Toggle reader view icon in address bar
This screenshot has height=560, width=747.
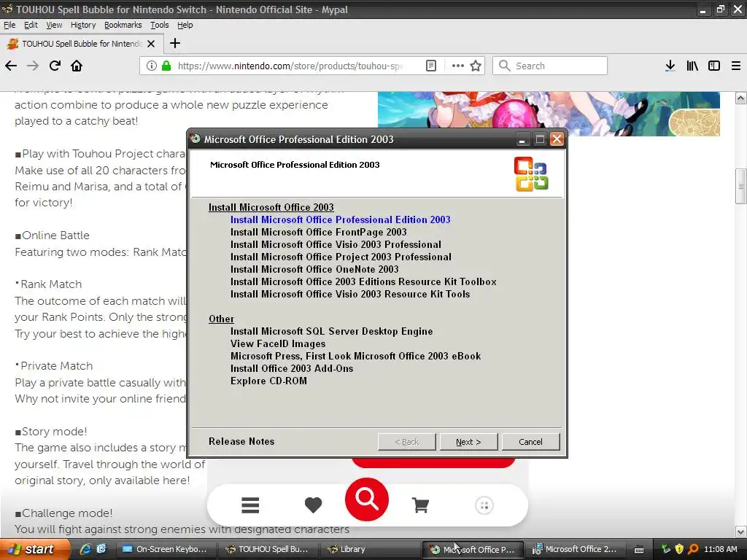431,66
